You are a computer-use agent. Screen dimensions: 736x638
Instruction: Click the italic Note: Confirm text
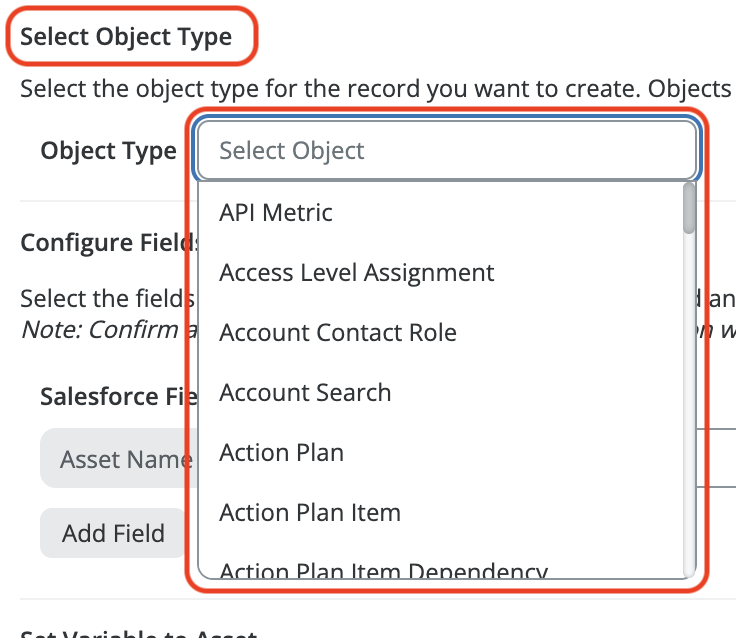98,329
